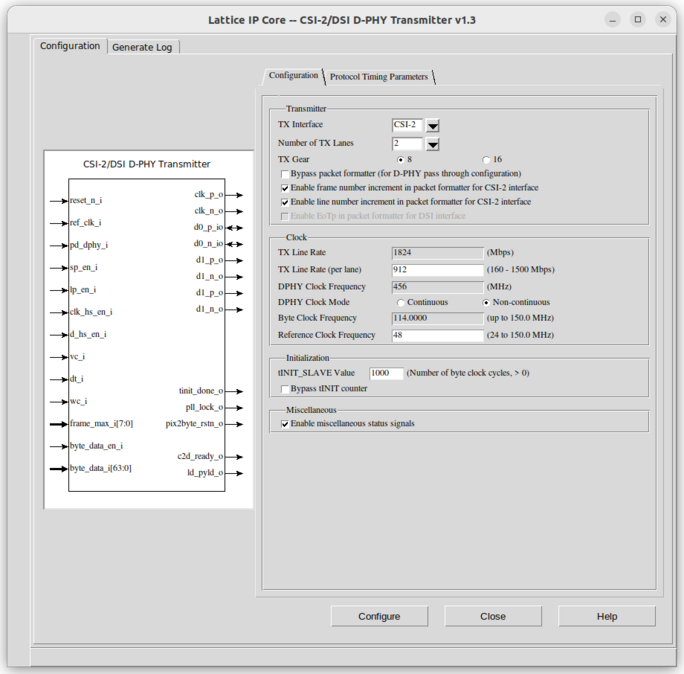Image resolution: width=684 pixels, height=674 pixels.
Task: Choose Non-continuous DPHY Clock Mode
Action: tap(487, 302)
